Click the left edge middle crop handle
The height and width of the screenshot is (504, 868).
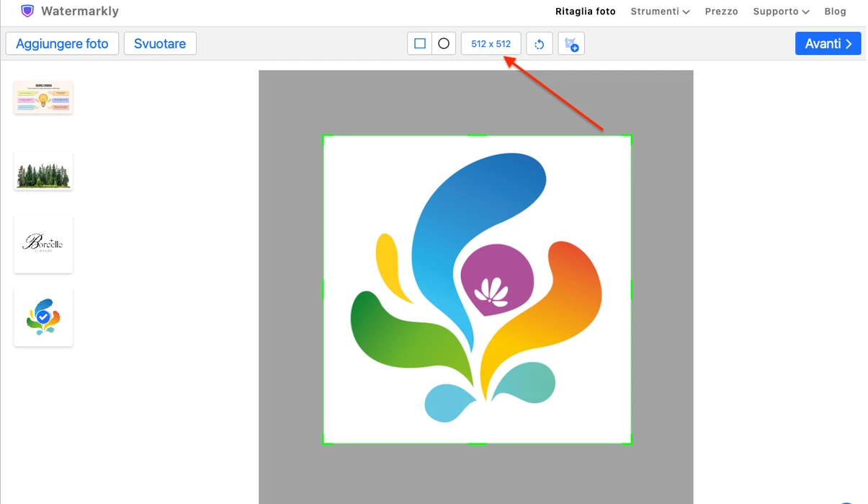(323, 290)
